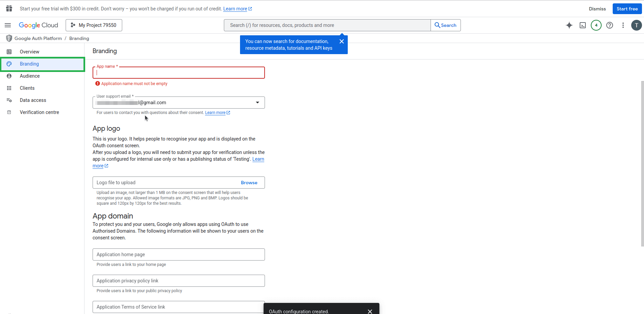Activate Cloud Shell terminal icon
Viewport: 644px width, 314px height.
(582, 25)
